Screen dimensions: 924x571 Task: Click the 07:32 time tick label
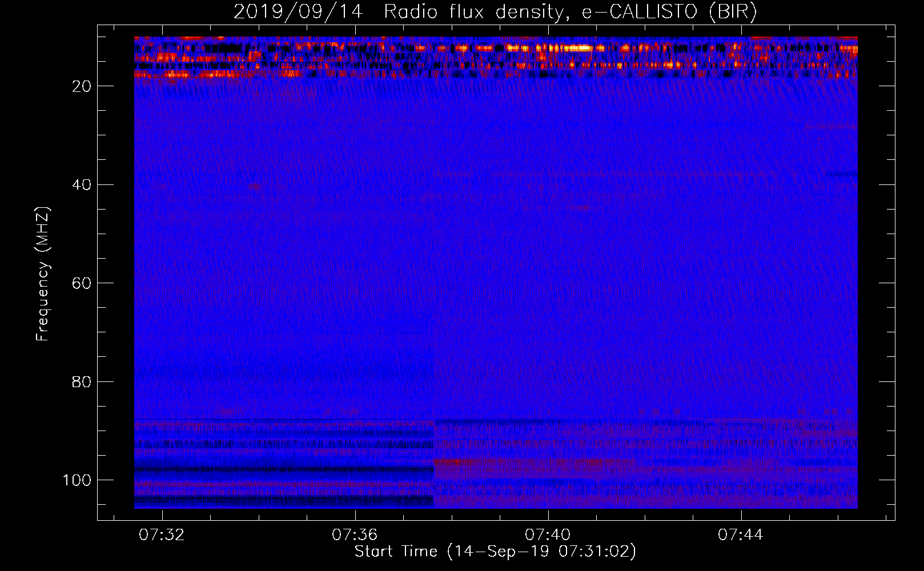point(162,535)
